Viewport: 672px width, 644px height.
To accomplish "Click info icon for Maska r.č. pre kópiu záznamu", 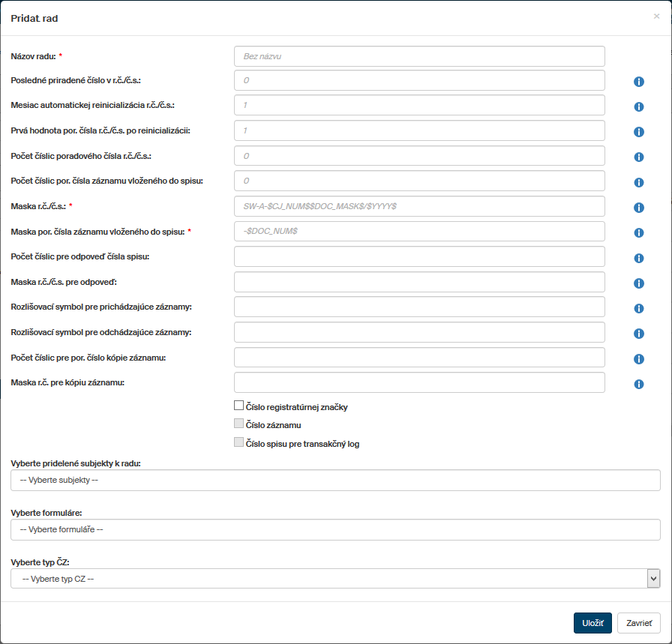I will point(639,384).
